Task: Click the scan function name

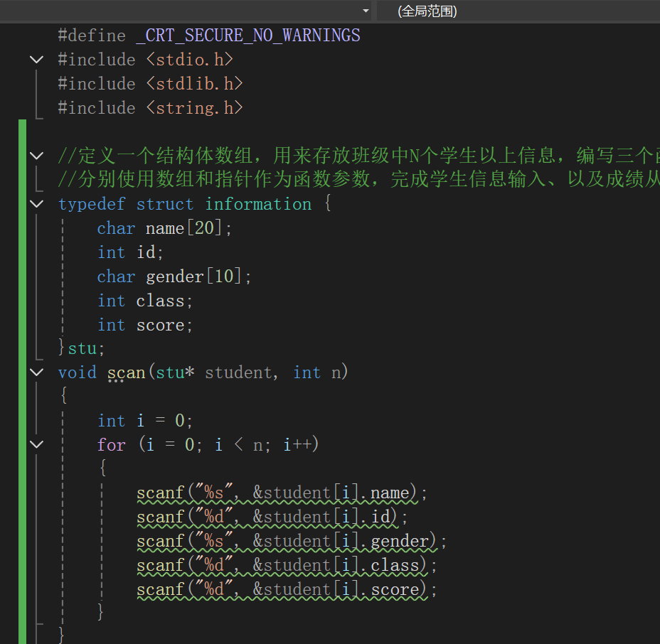Action: [x=127, y=372]
